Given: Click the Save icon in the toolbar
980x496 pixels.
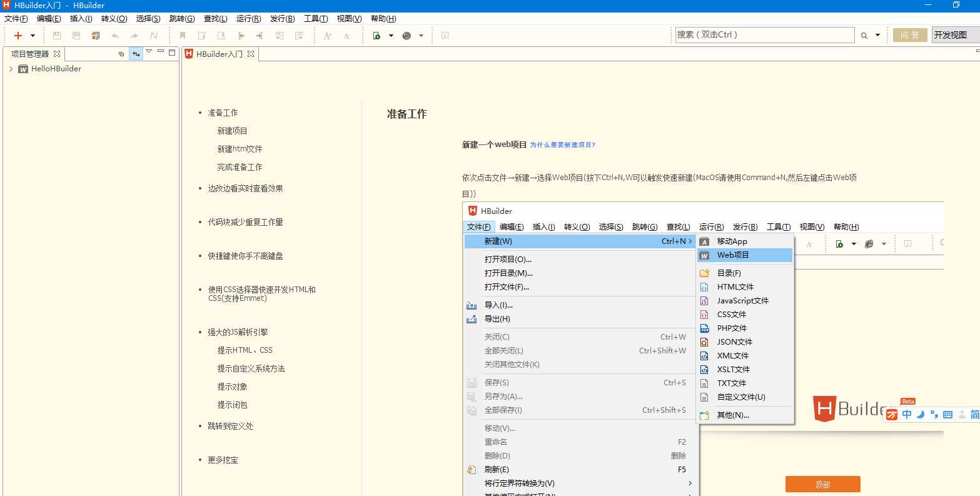Looking at the screenshot, I should (56, 36).
